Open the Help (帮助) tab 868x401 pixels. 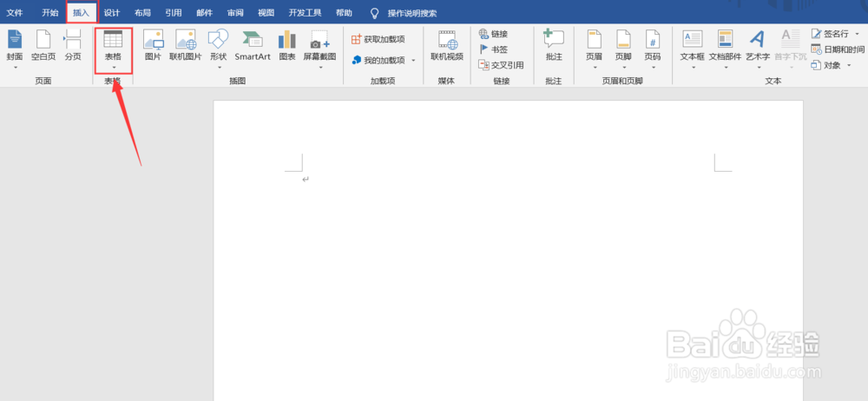click(x=344, y=12)
